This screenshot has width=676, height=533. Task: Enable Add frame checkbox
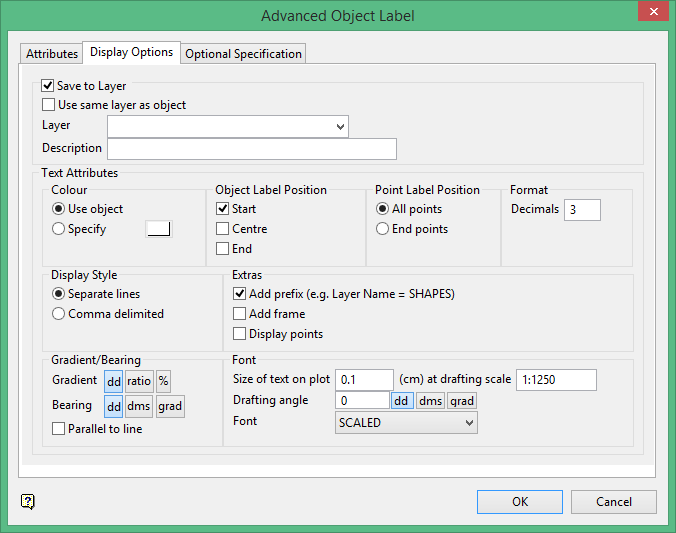(x=239, y=314)
